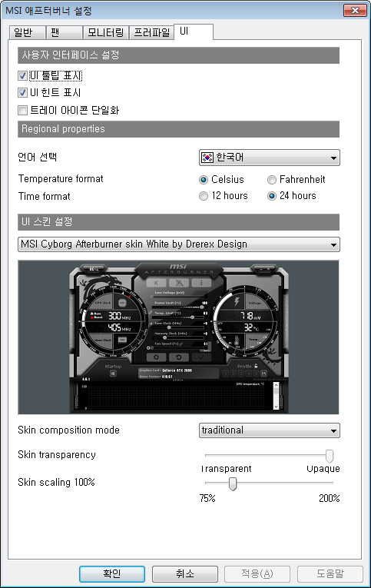Open the Skin composition mode dropdown

tap(269, 430)
